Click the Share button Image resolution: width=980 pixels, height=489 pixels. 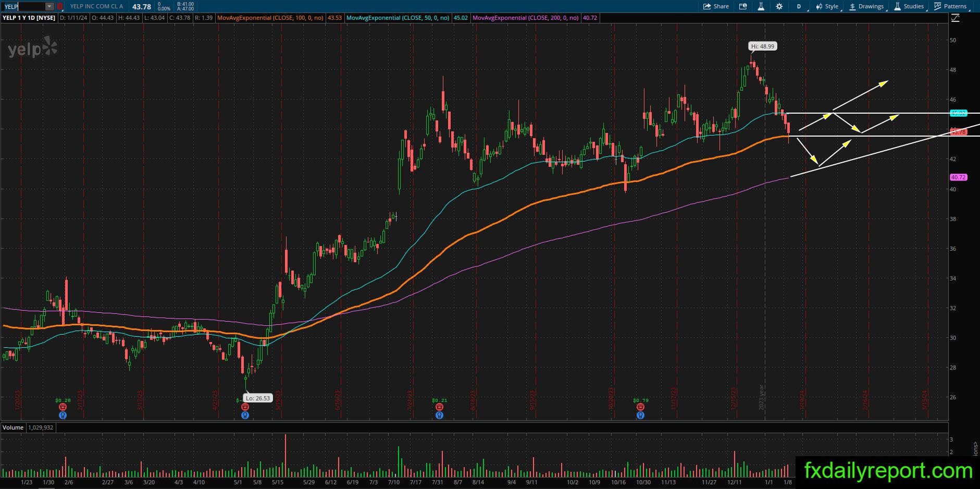[x=716, y=6]
